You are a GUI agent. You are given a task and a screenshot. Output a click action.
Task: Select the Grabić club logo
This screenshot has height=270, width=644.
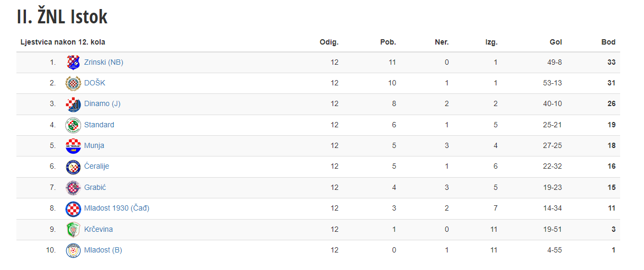tap(73, 188)
